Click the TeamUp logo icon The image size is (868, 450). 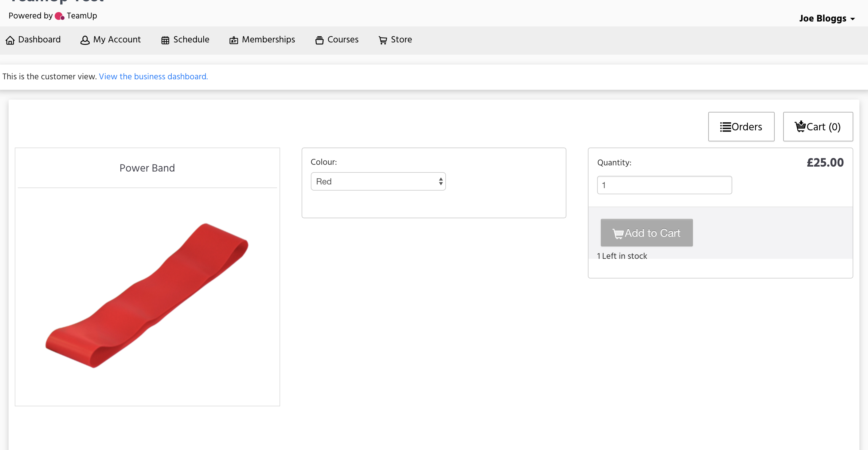60,16
